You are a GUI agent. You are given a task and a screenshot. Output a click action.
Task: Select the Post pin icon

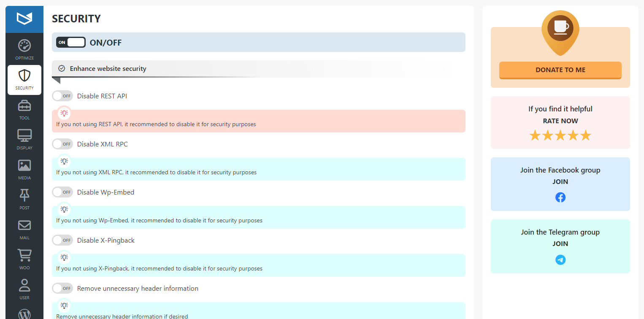pos(24,195)
